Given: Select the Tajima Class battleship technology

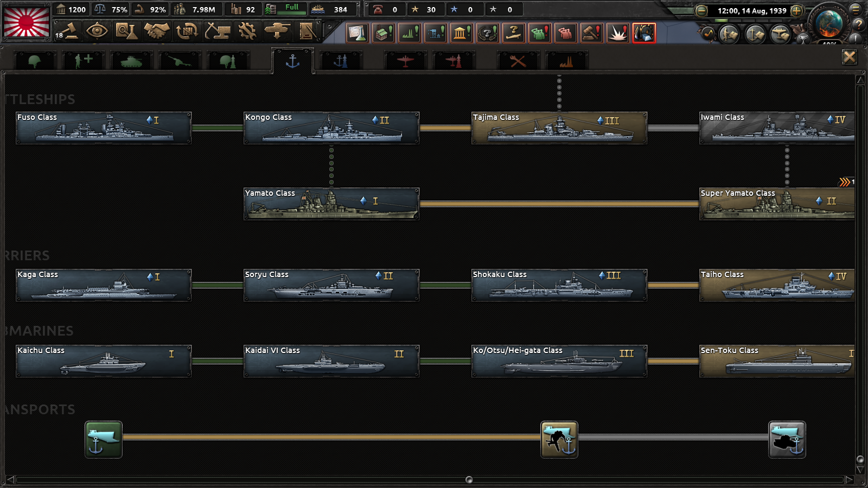Looking at the screenshot, I should click(x=559, y=128).
